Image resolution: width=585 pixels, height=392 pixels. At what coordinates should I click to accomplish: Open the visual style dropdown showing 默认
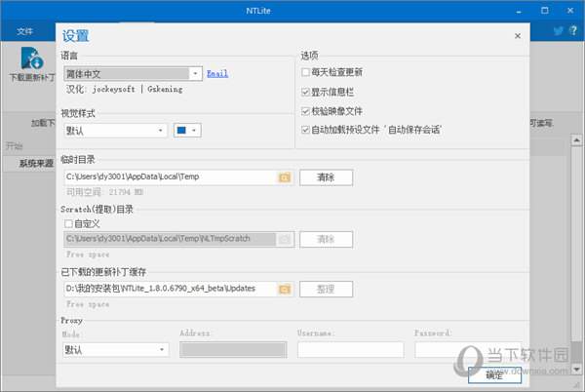tap(116, 131)
